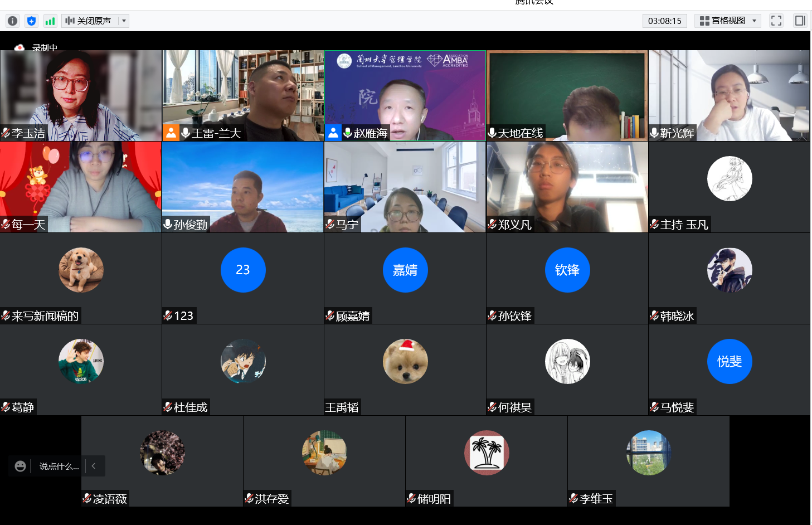The height and width of the screenshot is (525, 812).
Task: Click the 说点什么... chat input field
Action: [59, 466]
